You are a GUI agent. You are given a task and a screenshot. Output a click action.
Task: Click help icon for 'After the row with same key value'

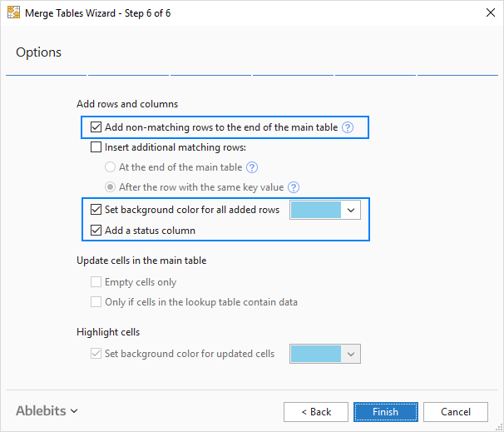[294, 187]
